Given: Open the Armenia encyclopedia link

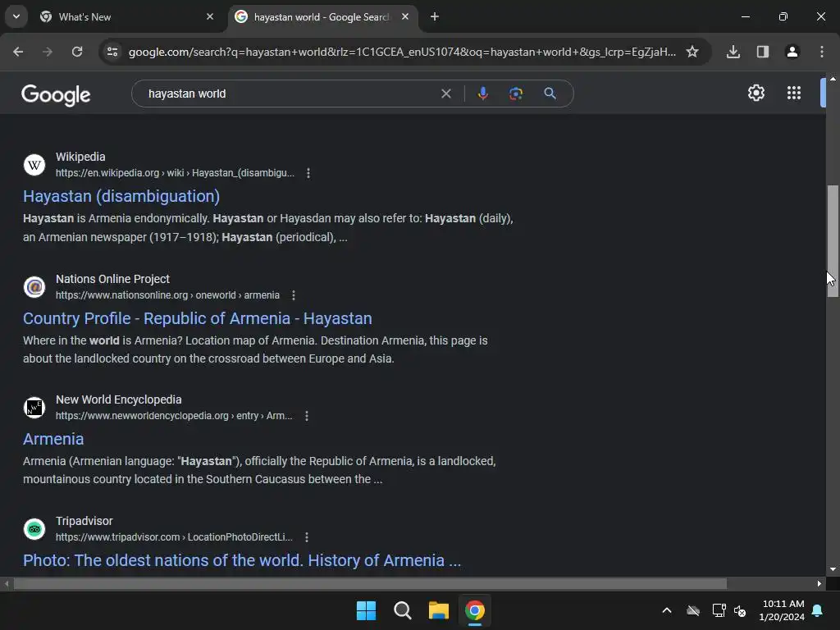Looking at the screenshot, I should [x=53, y=439].
